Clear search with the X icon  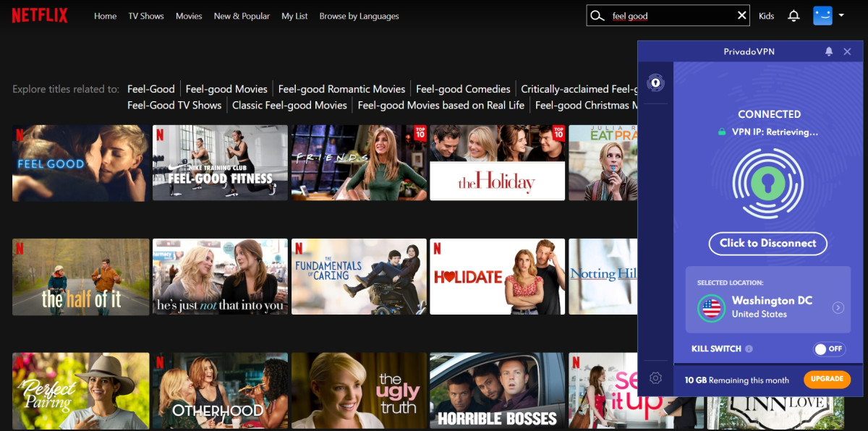click(x=742, y=15)
